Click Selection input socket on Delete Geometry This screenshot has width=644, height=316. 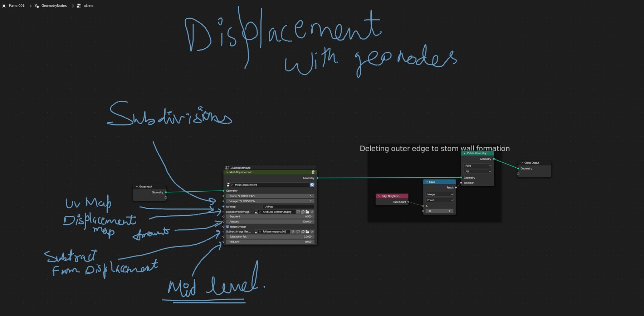(x=461, y=183)
